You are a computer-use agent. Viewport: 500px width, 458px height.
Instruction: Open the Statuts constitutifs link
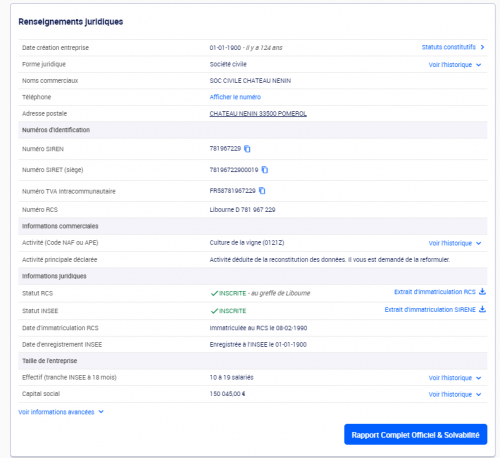(448, 47)
